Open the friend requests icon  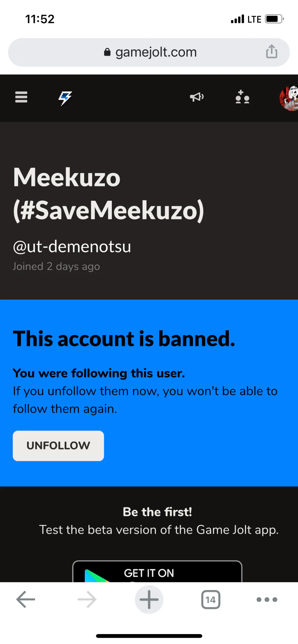(x=242, y=97)
